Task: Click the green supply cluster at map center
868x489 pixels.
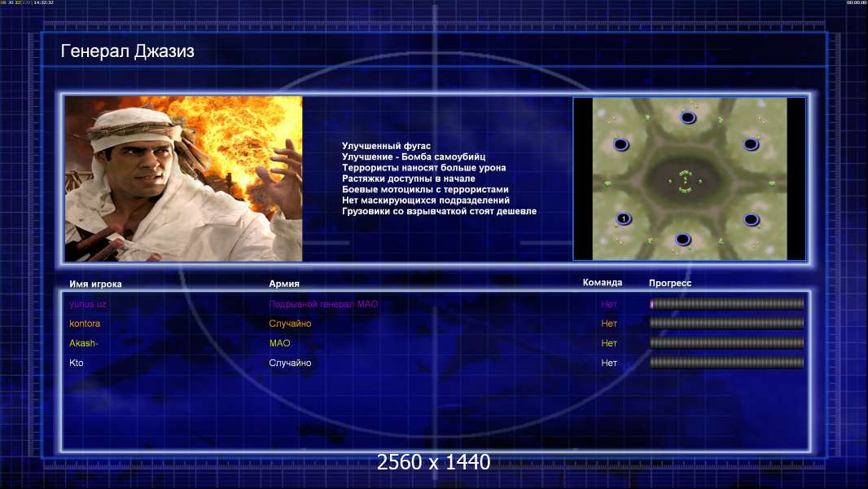Action: click(x=685, y=181)
